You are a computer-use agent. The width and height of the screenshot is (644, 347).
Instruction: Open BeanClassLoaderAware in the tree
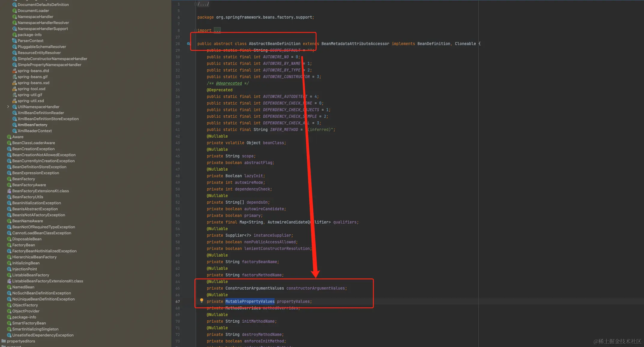coord(34,143)
